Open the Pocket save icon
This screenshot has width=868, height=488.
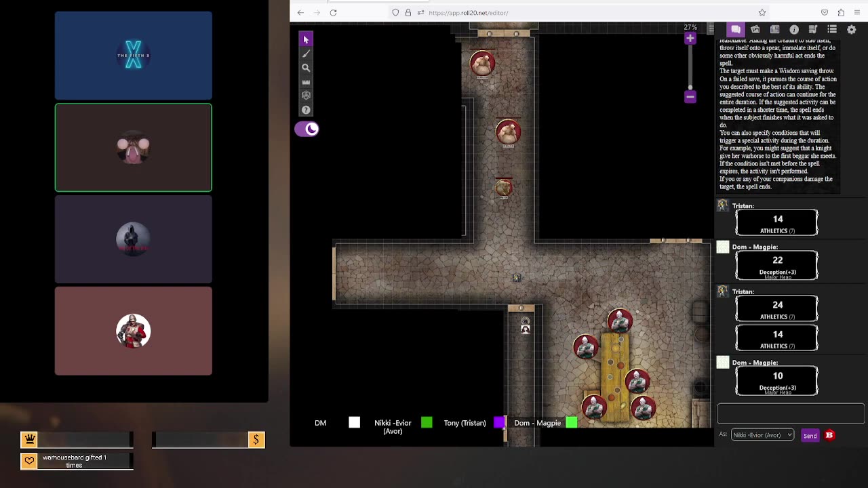[x=825, y=12]
